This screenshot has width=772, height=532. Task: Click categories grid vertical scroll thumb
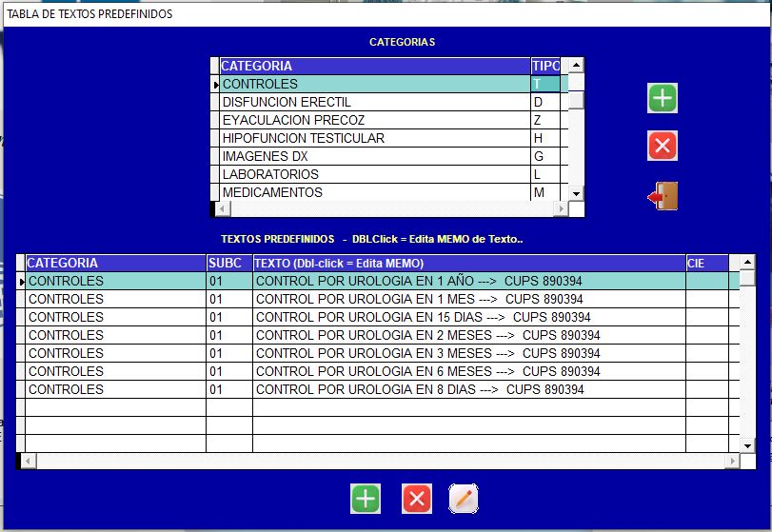pos(576,100)
